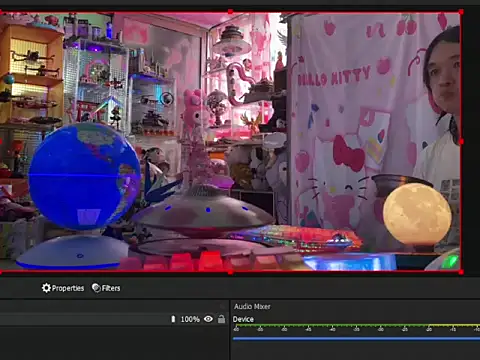Screen dimensions: 480x360
Task: Click the green audio level meter
Action: pyautogui.click(x=356, y=325)
